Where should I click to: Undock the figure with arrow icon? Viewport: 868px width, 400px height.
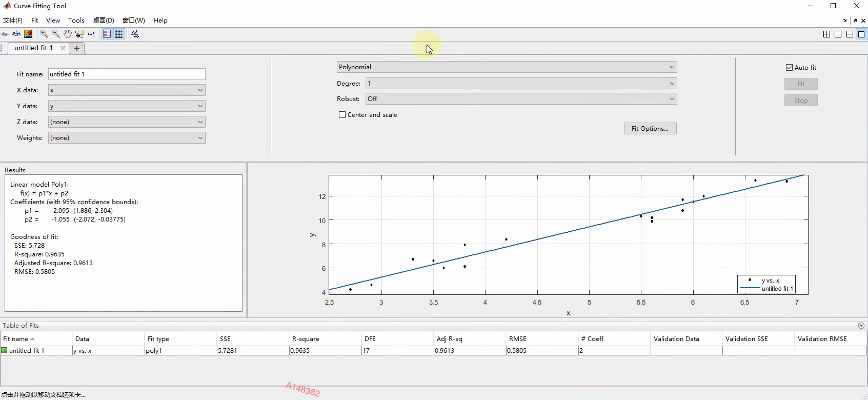click(855, 21)
